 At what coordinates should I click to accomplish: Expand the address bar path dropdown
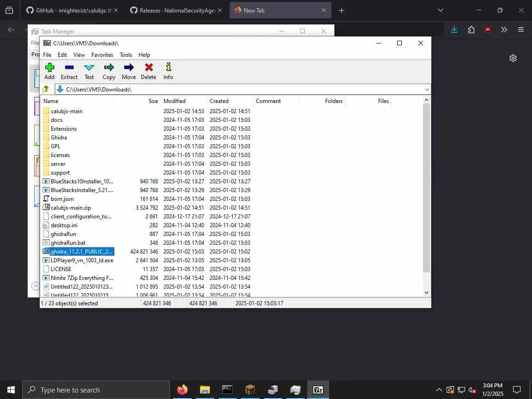(427, 90)
